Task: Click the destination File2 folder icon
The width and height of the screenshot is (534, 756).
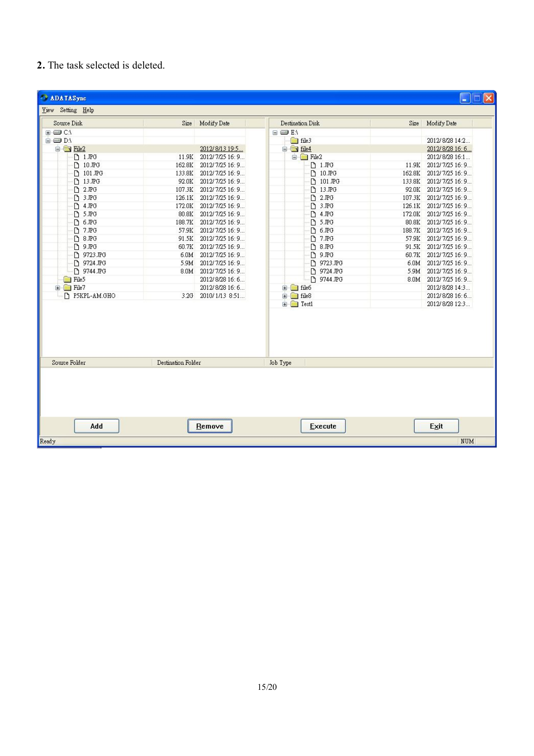Action: 305,157
